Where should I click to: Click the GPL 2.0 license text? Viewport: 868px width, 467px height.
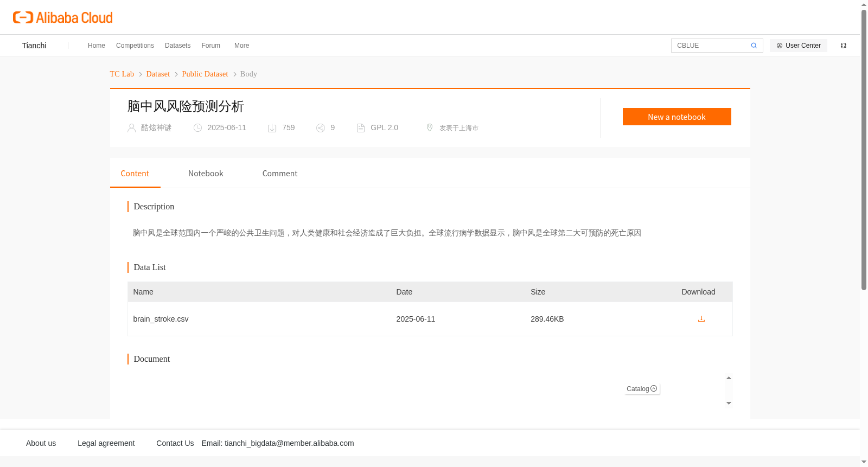(384, 127)
